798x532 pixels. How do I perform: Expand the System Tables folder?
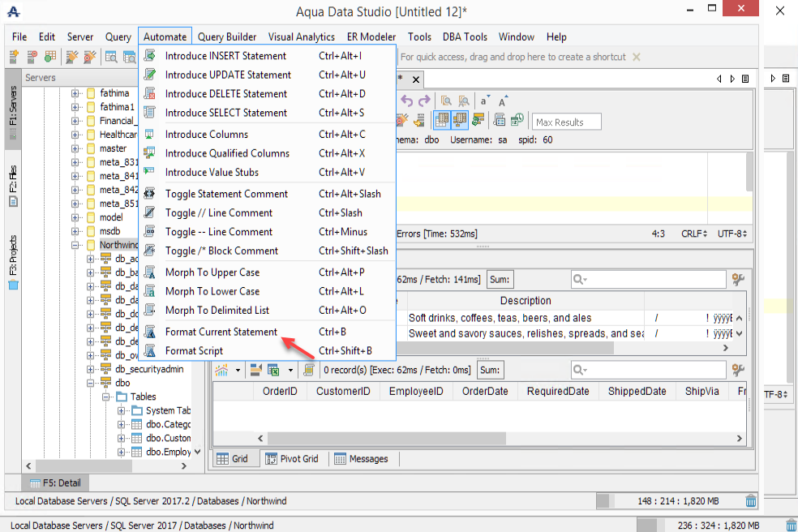[121, 410]
